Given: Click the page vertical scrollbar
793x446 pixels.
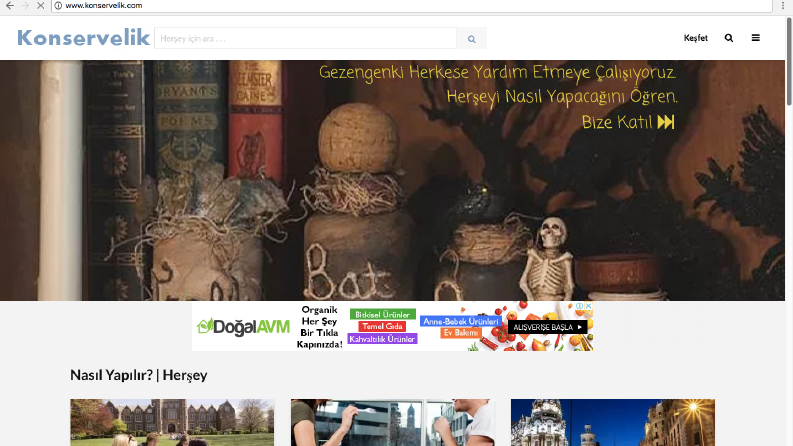Looking at the screenshot, I should 789,61.
